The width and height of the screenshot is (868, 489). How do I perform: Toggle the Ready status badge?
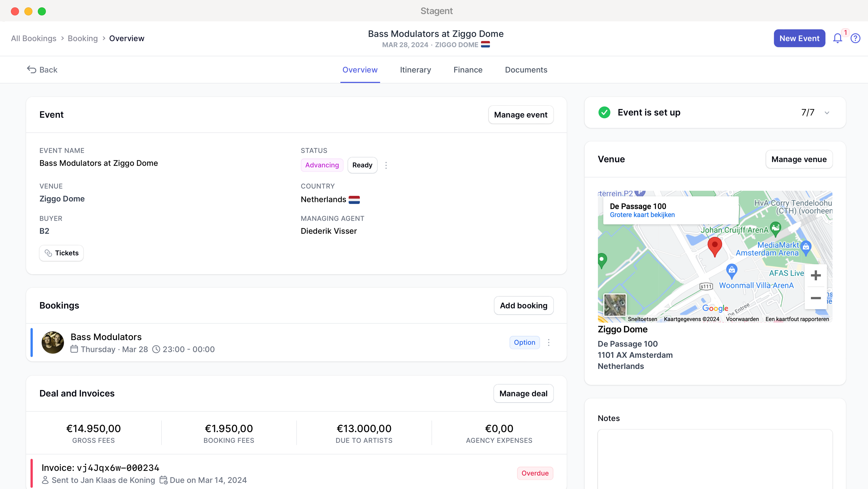click(362, 165)
